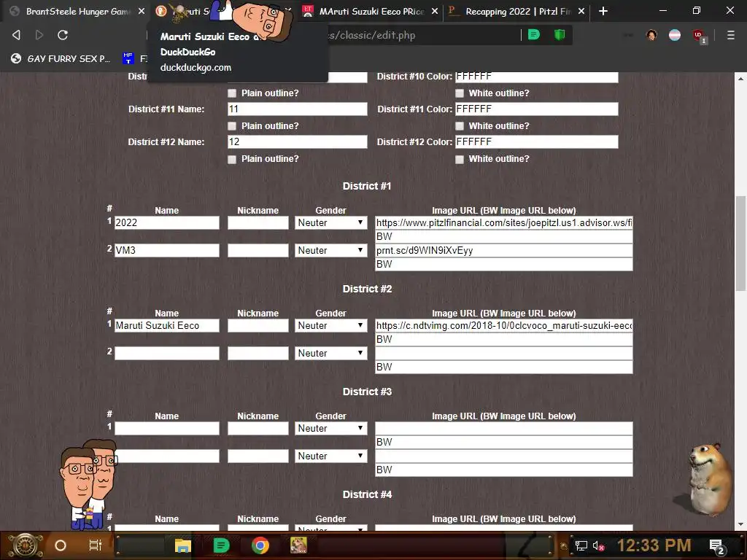
Task: Click the pitzlfinancial.com image URL field
Action: tap(504, 223)
